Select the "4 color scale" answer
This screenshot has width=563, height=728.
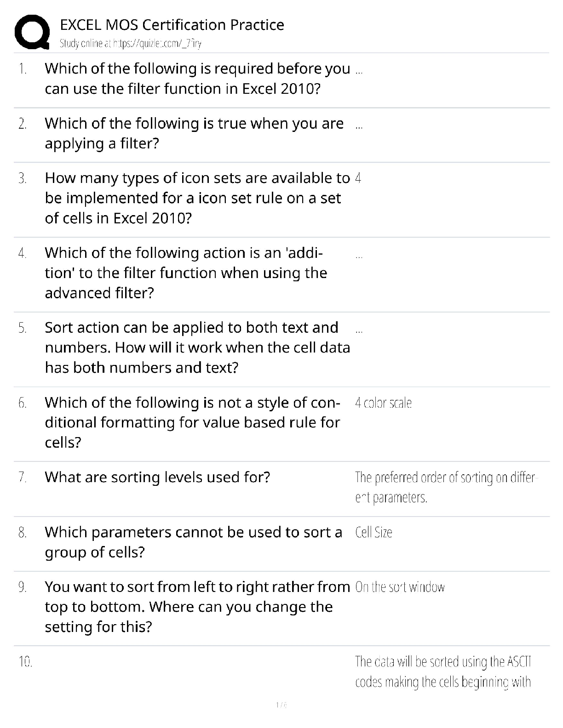[383, 403]
